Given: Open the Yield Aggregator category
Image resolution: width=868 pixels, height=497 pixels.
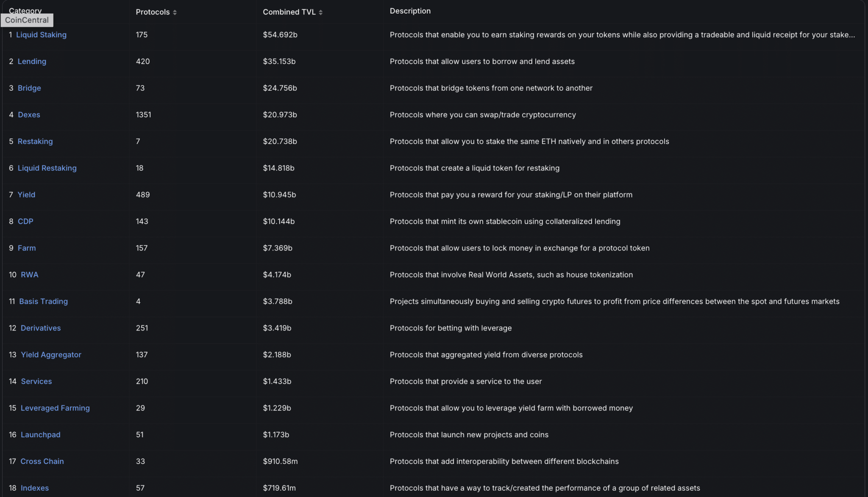Looking at the screenshot, I should click(51, 355).
